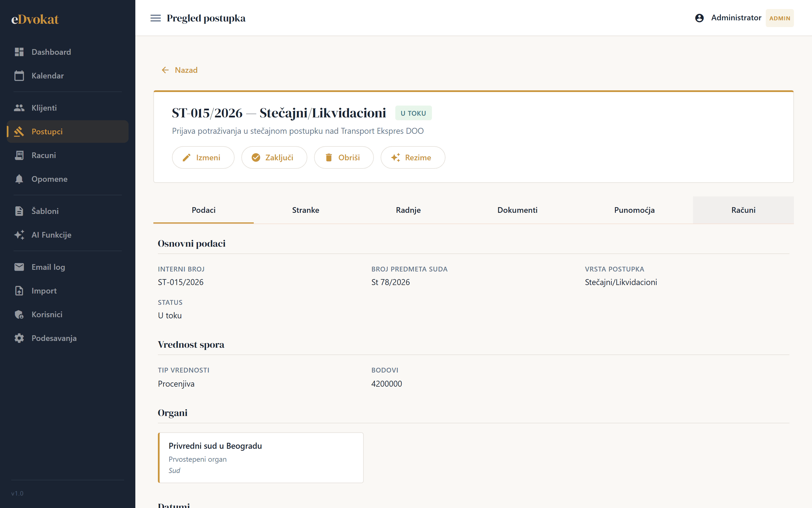Open the Klijenti section

click(x=67, y=108)
